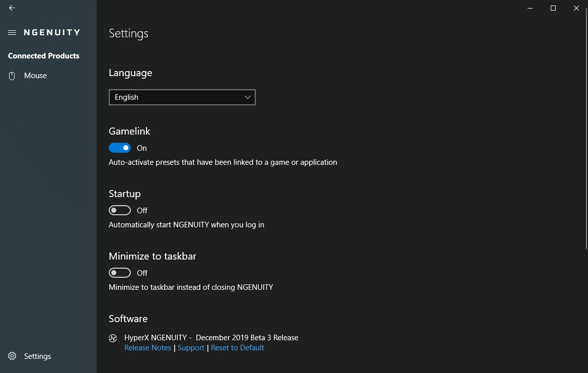Screen dimensions: 588x373
Task: Click the Minimize to taskbar heading
Action: [x=152, y=256]
